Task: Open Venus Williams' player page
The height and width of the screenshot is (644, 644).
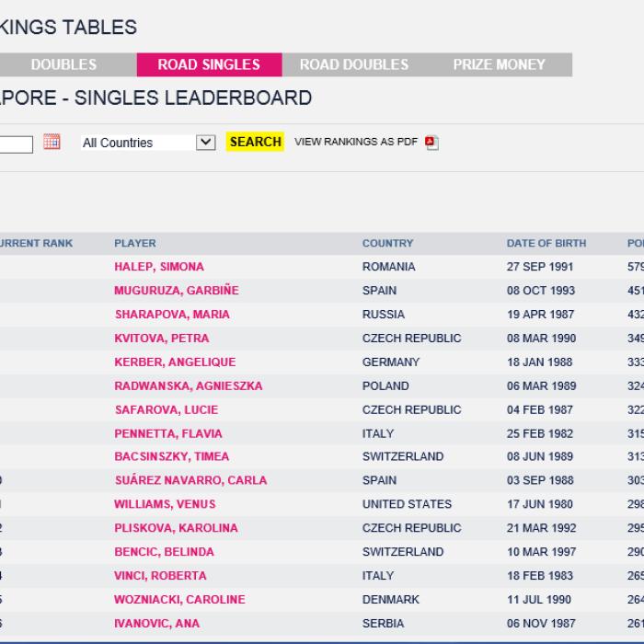Action: pyautogui.click(x=165, y=504)
